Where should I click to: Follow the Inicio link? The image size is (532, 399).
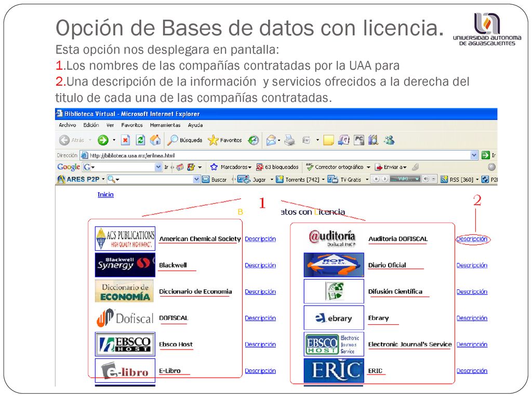point(105,194)
